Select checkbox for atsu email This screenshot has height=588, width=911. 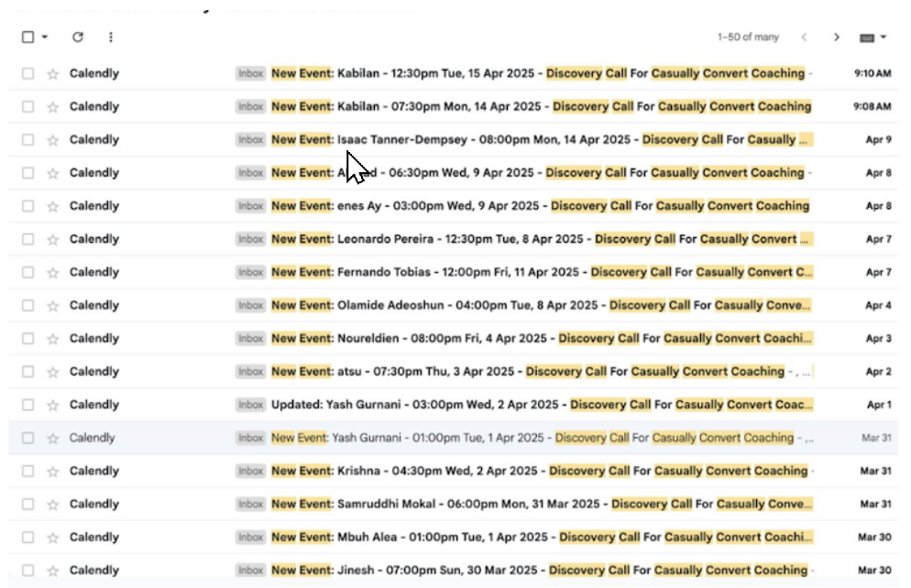point(27,372)
